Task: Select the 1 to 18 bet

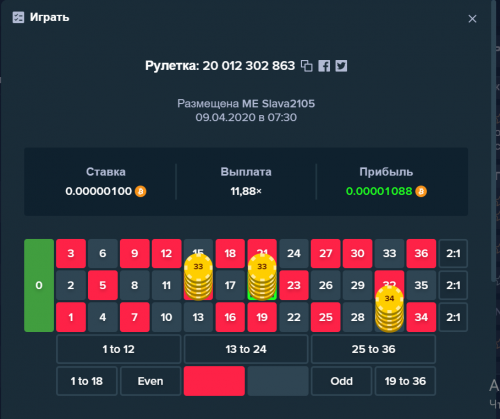Action: (87, 381)
